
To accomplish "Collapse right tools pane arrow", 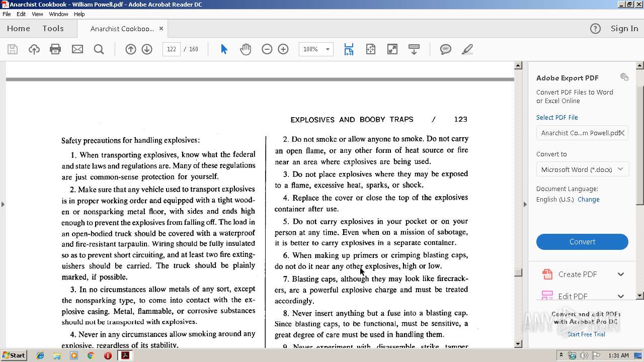I will click(525, 204).
